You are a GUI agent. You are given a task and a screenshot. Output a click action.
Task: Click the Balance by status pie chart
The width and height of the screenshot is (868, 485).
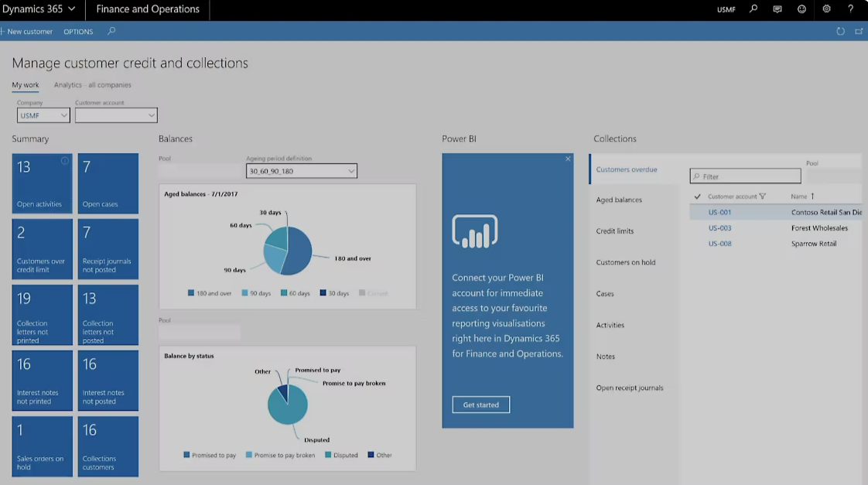pyautogui.click(x=287, y=404)
